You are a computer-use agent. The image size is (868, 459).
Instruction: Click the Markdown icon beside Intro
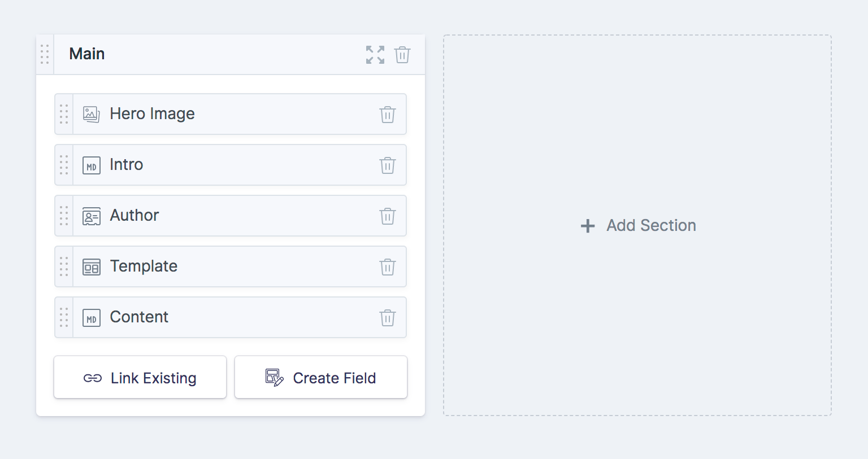pyautogui.click(x=91, y=165)
